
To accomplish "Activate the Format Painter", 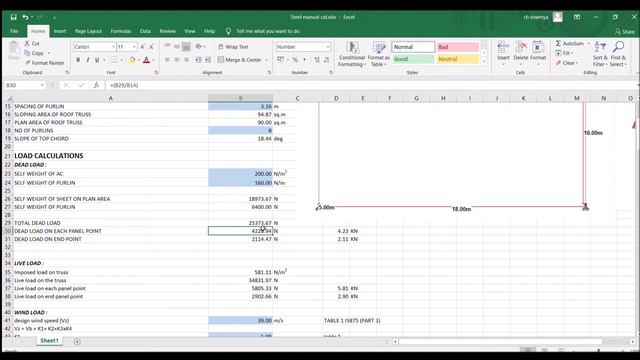I will point(44,63).
